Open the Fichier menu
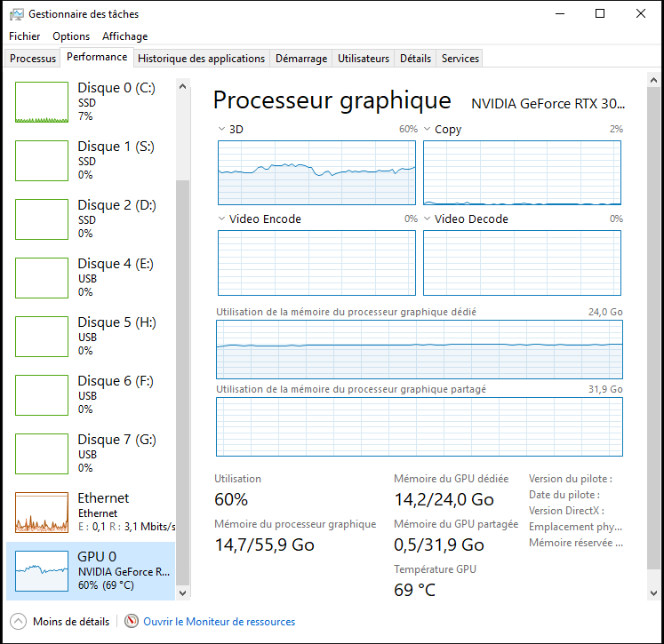This screenshot has height=644, width=664. (25, 36)
